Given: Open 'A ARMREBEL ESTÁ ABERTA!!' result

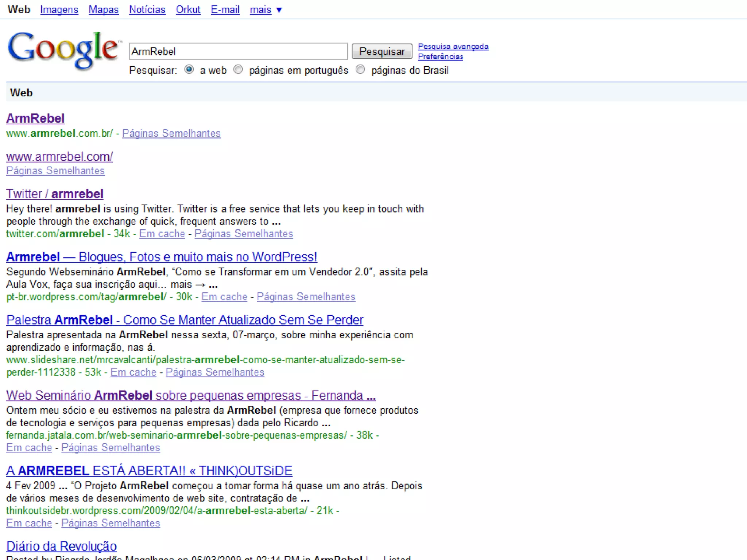Looking at the screenshot, I should click(149, 471).
